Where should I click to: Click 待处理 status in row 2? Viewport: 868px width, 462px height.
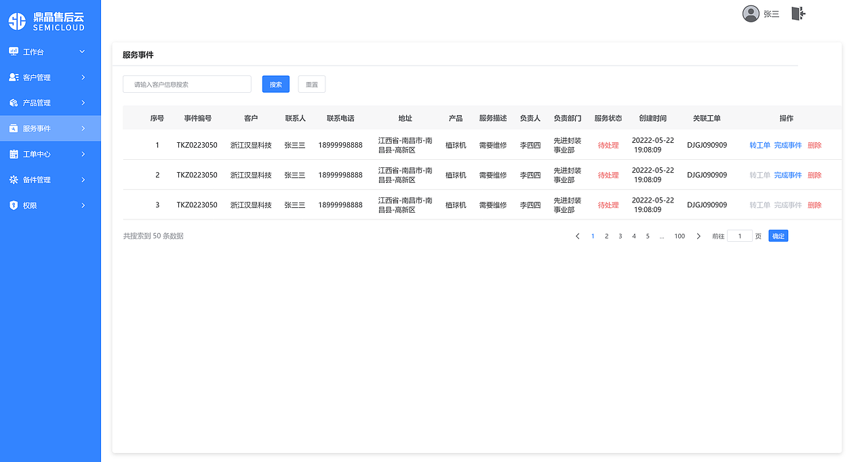[608, 175]
